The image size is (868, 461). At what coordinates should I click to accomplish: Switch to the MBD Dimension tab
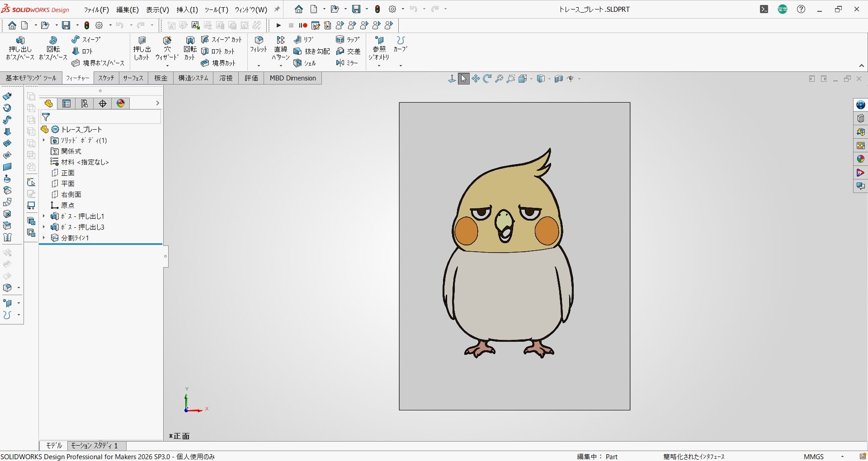tap(293, 78)
